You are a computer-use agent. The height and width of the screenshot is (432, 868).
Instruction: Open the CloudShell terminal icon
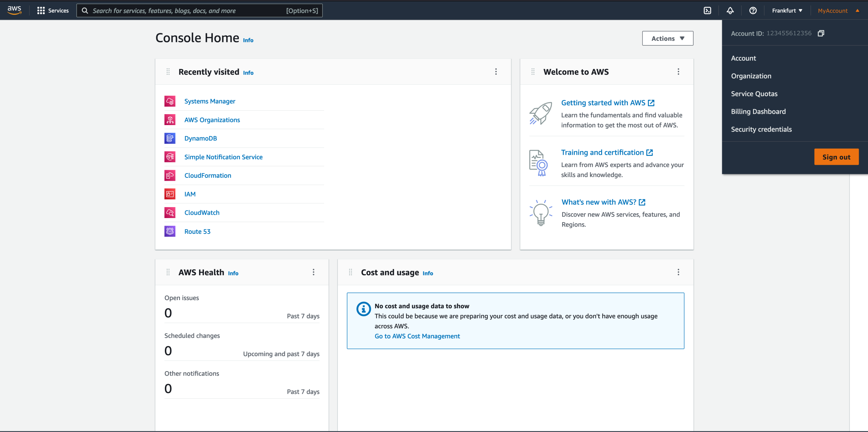click(707, 11)
